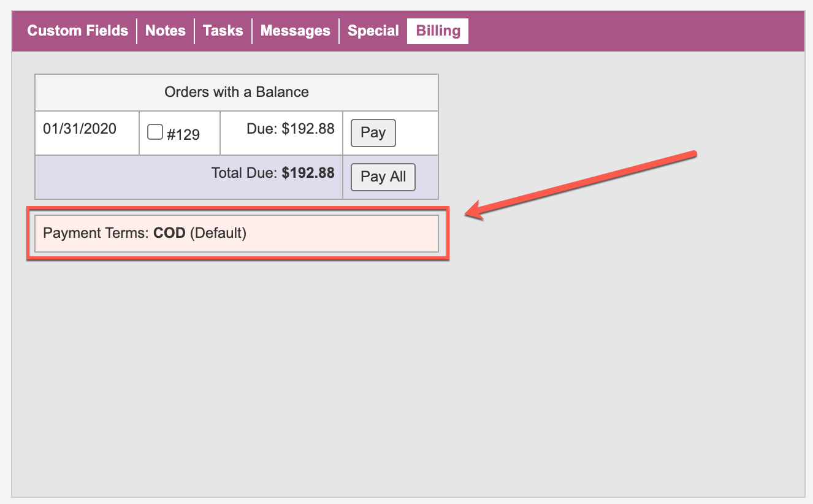Viewport: 813px width, 504px height.
Task: Click the bold COD payment term
Action: (169, 234)
